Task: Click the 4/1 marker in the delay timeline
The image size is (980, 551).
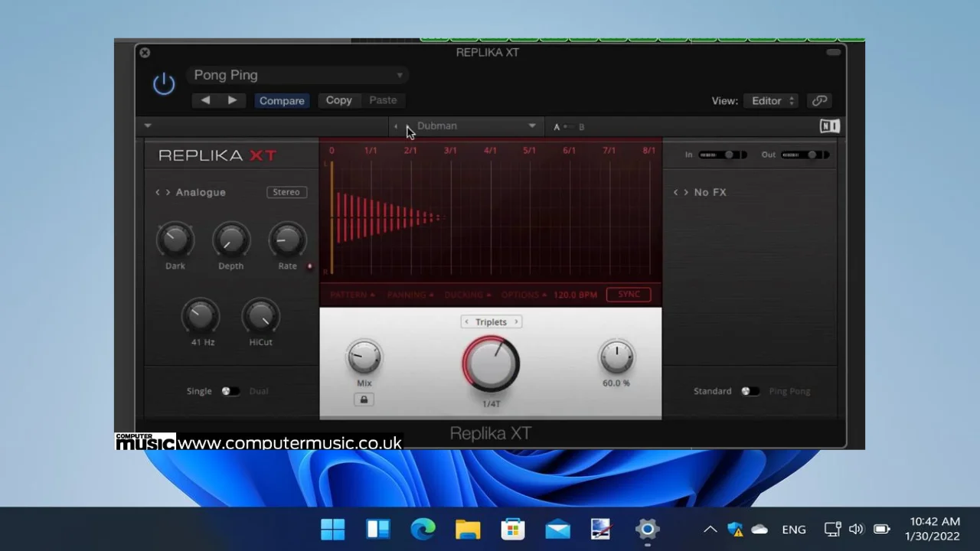Action: [x=490, y=151]
